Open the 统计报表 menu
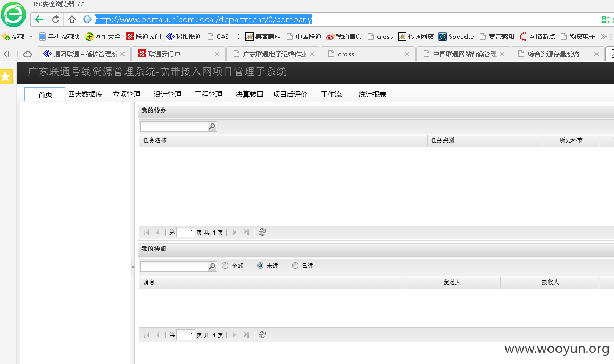614x364 pixels. 372,94
